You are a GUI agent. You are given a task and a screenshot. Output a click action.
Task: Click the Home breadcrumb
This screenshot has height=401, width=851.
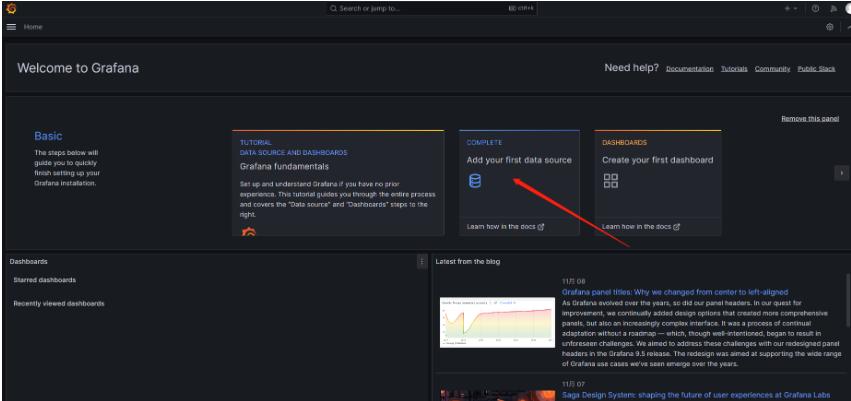(33, 27)
